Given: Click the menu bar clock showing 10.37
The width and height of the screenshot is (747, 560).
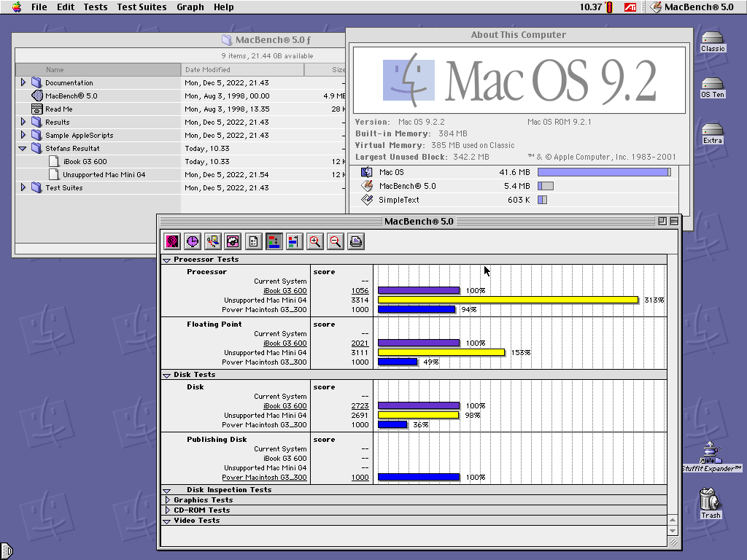Looking at the screenshot, I should (591, 7).
